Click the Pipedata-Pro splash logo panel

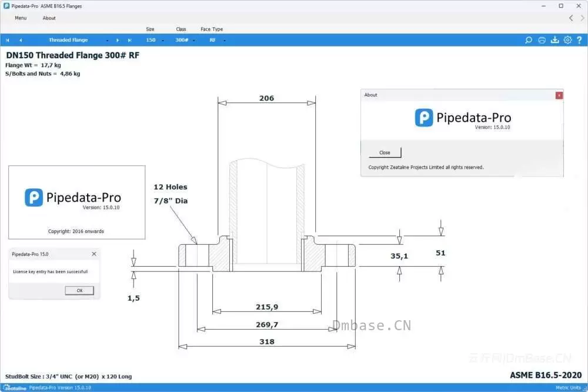77,202
